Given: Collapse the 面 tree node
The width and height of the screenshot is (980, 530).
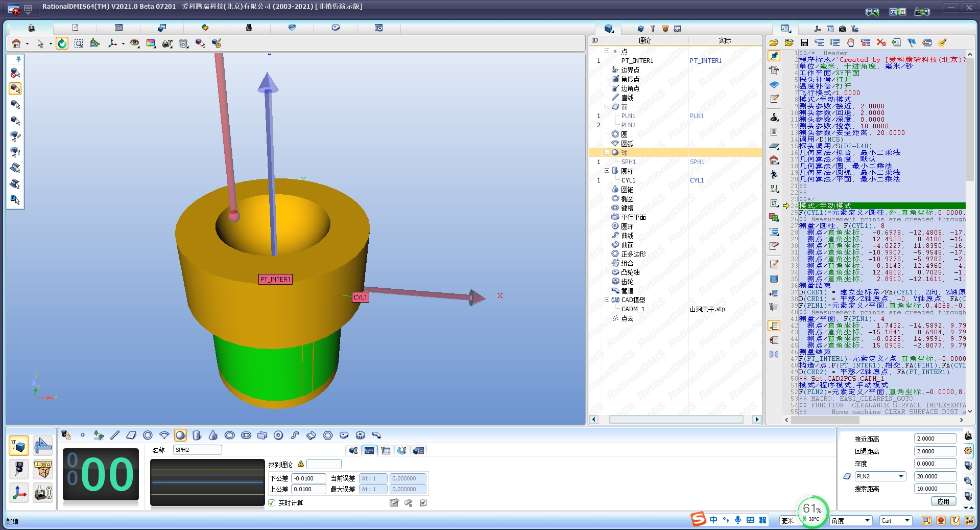Looking at the screenshot, I should click(x=607, y=106).
